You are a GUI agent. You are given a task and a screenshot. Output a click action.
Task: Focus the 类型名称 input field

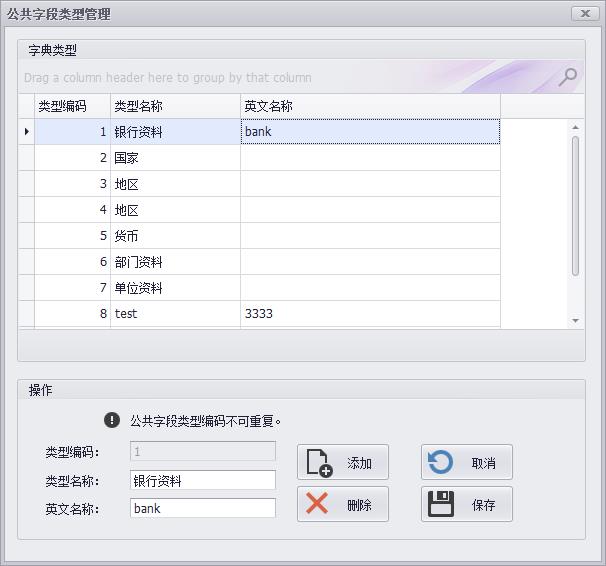(x=203, y=481)
